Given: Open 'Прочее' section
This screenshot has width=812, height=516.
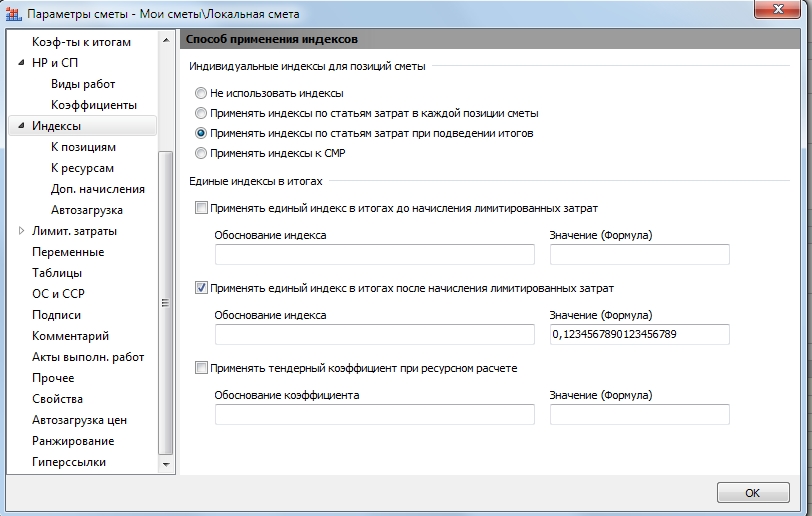Looking at the screenshot, I should (x=53, y=378).
